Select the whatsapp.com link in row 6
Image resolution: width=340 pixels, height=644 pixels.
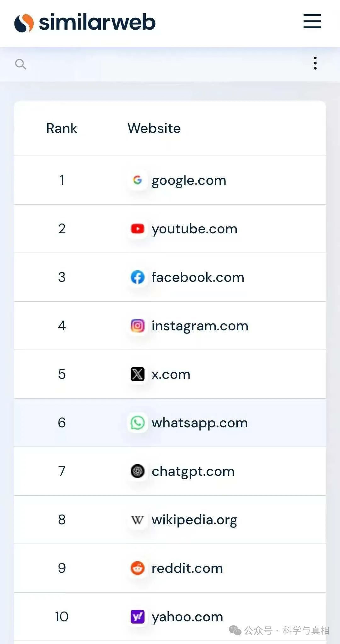(x=200, y=423)
